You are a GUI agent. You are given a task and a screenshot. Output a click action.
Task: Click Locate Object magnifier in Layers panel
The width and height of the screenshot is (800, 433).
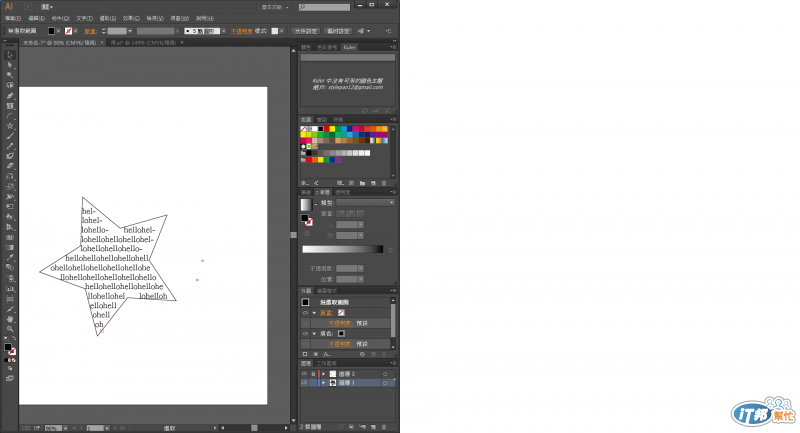341,427
